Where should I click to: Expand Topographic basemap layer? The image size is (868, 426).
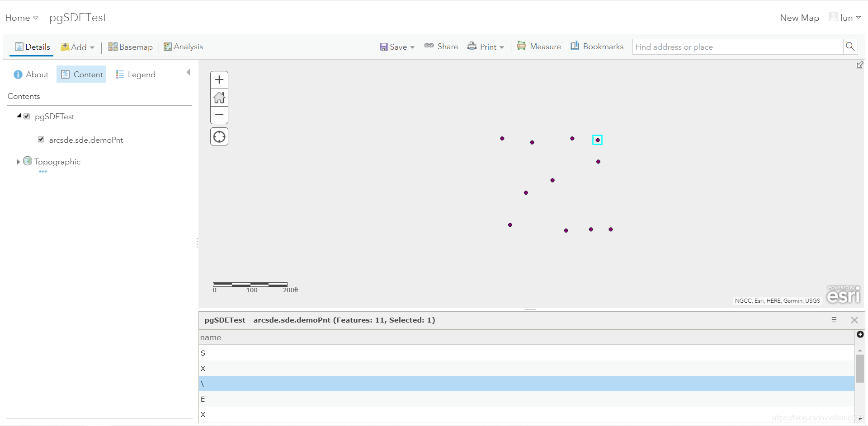[18, 162]
